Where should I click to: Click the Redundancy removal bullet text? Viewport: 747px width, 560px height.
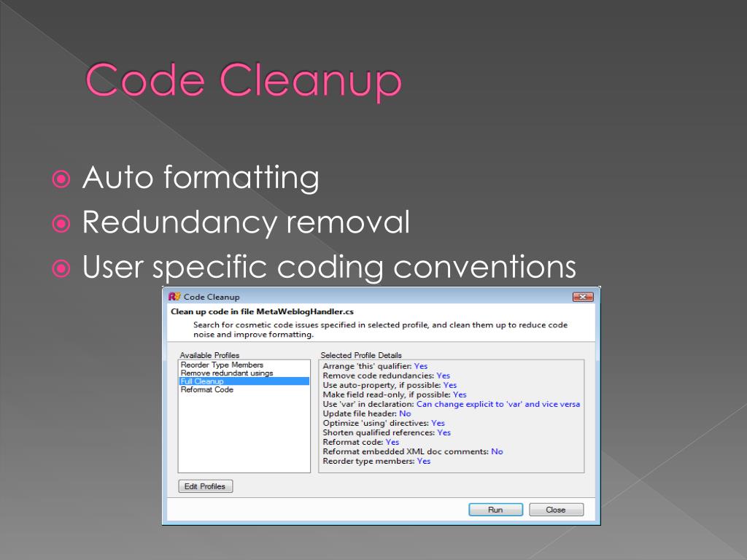click(x=246, y=222)
